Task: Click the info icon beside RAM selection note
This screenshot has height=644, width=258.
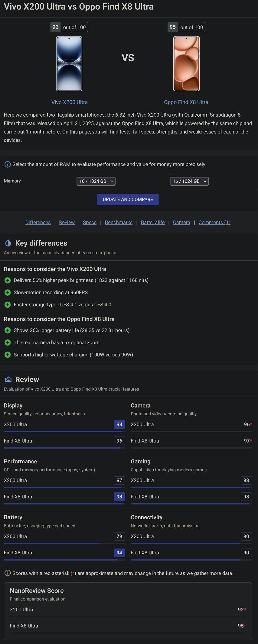Action: tap(8, 164)
